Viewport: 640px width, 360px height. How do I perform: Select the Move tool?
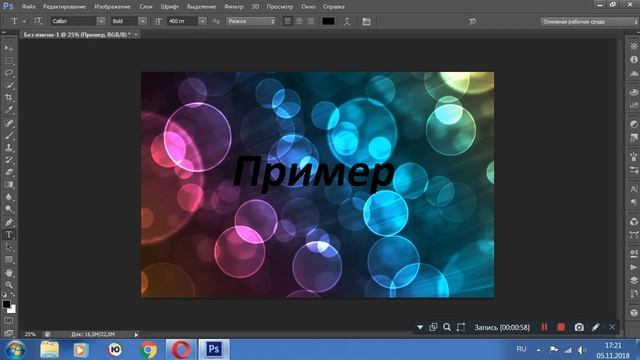tap(9, 48)
